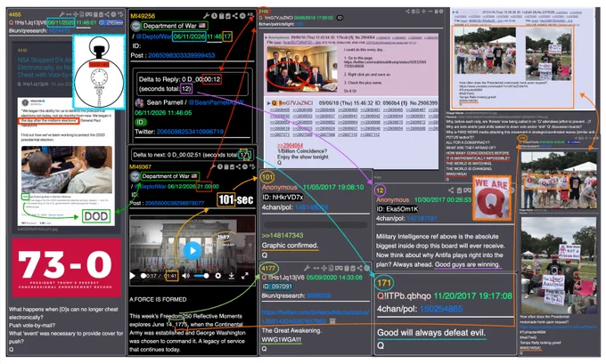606x364 pixels.
Task: Click the text 'The Great Awakening.'
Action: point(291,331)
